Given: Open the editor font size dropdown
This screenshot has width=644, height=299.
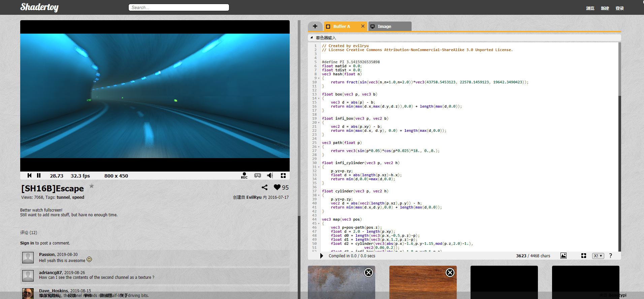Looking at the screenshot, I should (598, 256).
